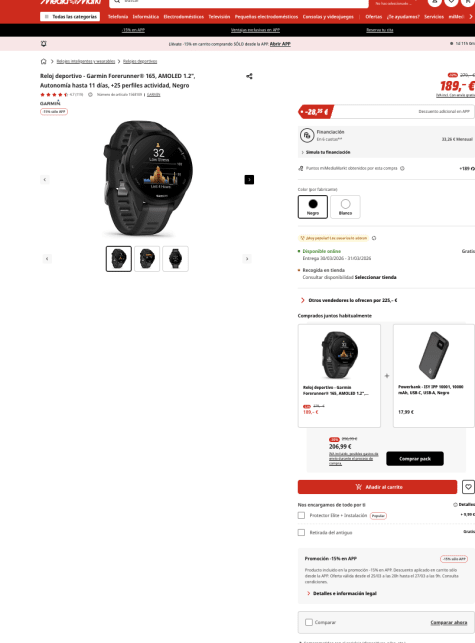Open the Informática category in navbar
The width and height of the screenshot is (475, 643).
pos(146,17)
